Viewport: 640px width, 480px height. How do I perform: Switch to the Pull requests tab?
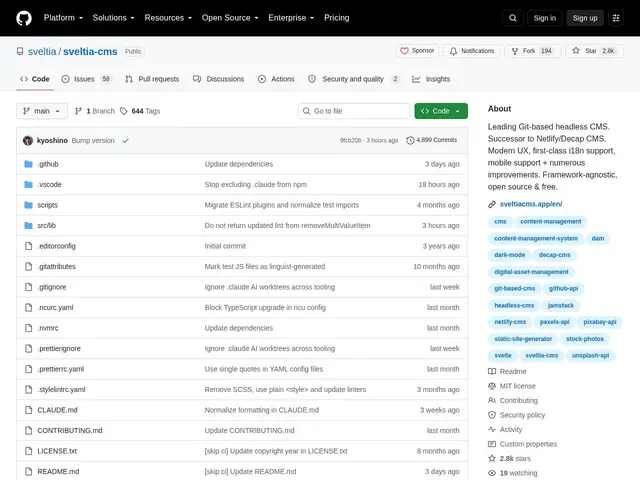(x=152, y=79)
